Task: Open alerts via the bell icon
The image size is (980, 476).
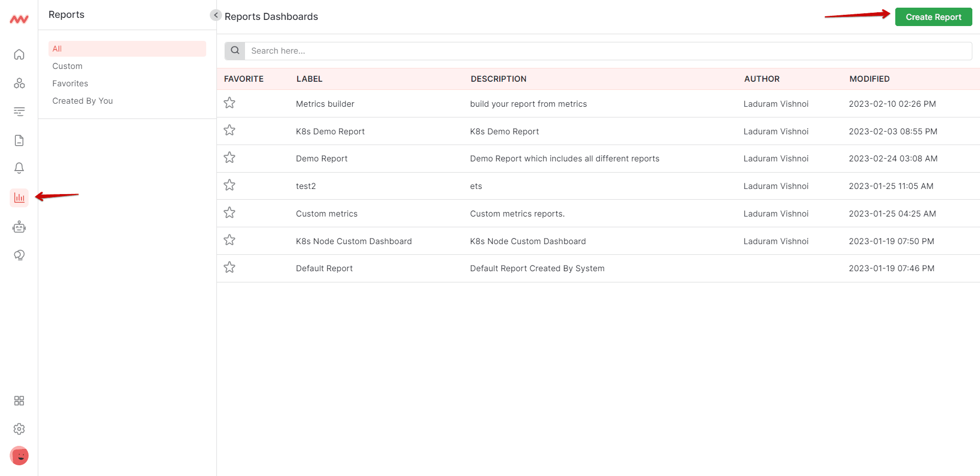Action: pos(19,168)
